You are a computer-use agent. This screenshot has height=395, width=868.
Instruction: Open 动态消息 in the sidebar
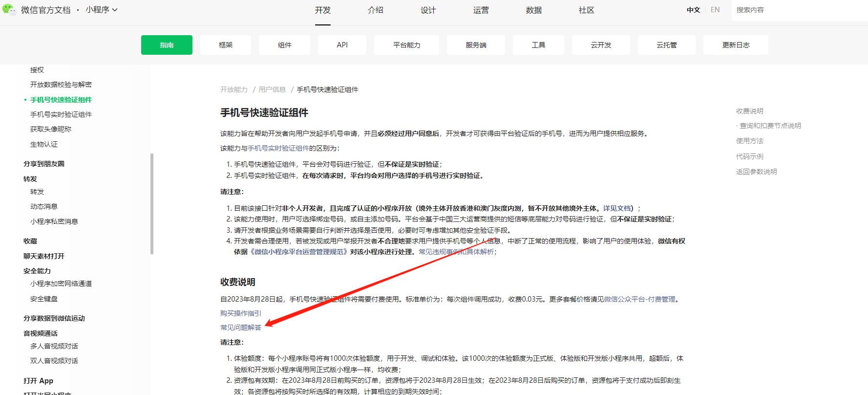point(44,206)
